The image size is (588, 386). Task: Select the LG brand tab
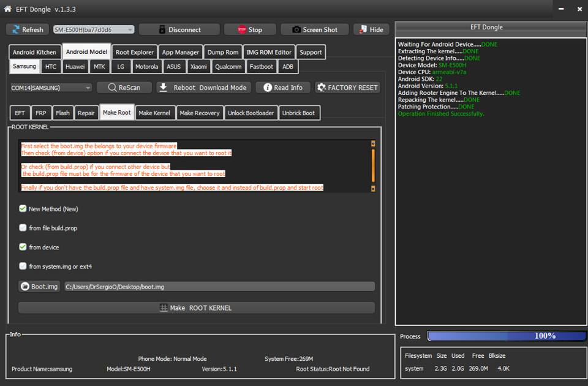[x=121, y=66]
